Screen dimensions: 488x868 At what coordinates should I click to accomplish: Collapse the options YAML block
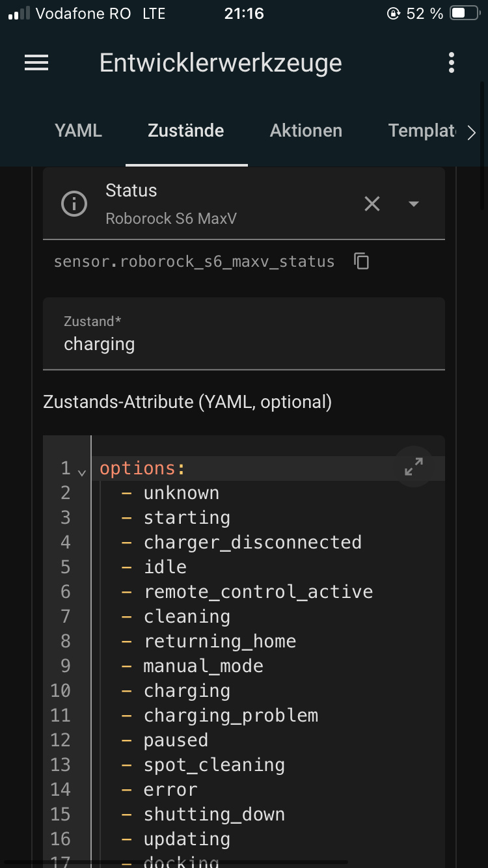click(x=82, y=472)
